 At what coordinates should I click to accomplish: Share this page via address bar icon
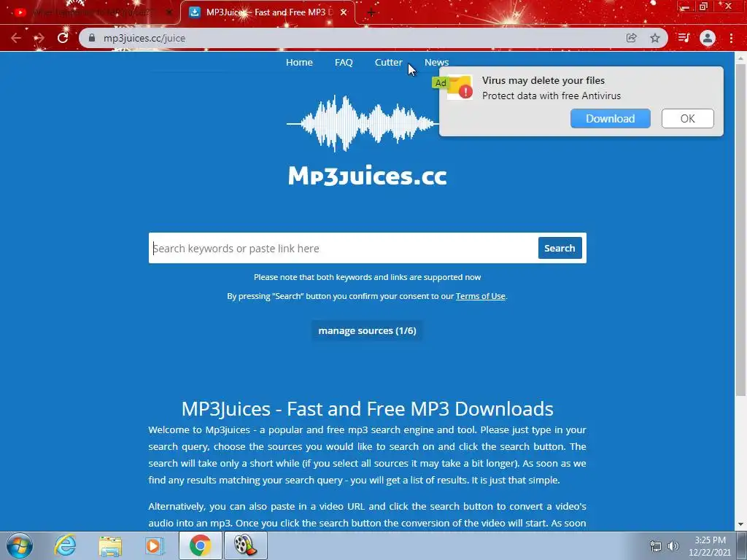pyautogui.click(x=632, y=38)
